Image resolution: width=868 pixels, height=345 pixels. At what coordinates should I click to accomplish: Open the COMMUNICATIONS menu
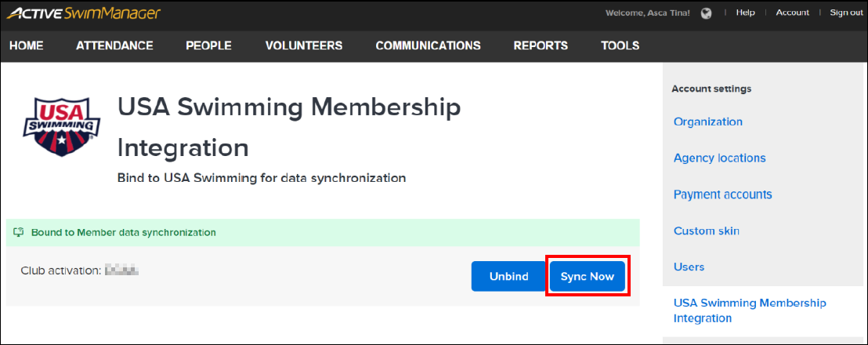[x=428, y=45]
